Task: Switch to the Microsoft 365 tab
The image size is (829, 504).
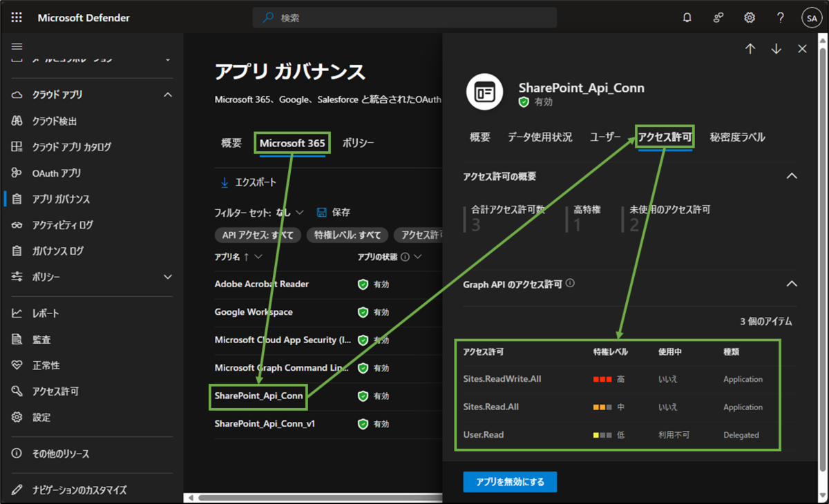Action: pyautogui.click(x=292, y=143)
